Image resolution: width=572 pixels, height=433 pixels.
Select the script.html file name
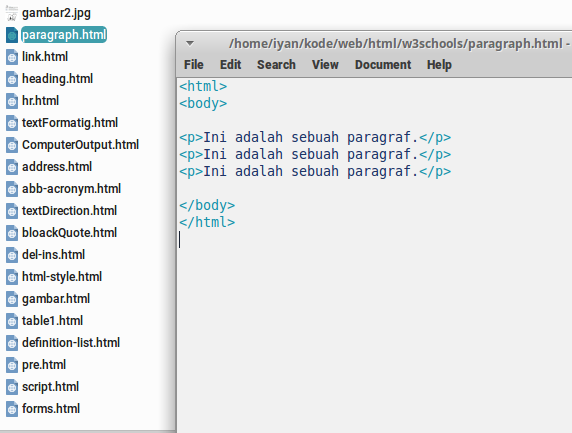point(50,387)
